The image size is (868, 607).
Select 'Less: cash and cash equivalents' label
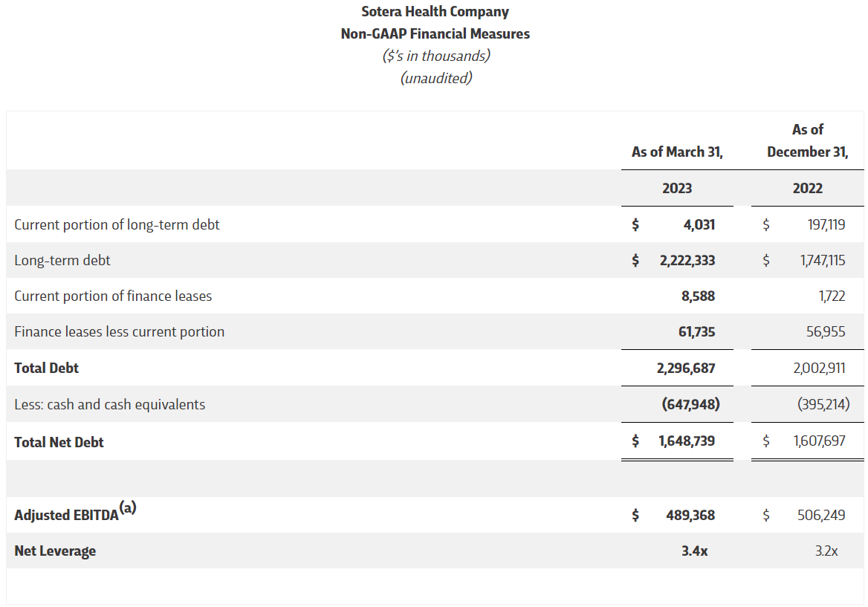point(109,404)
